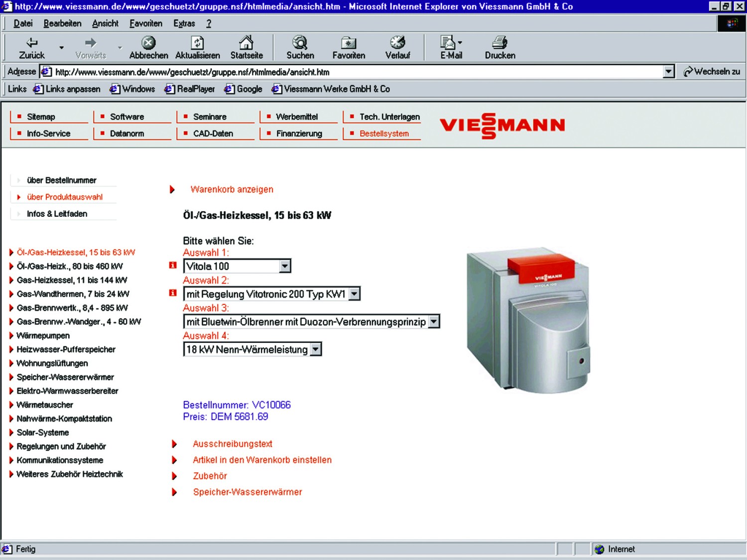Open the Ansicht menu
Viewport: 747px width, 560px height.
pos(105,23)
